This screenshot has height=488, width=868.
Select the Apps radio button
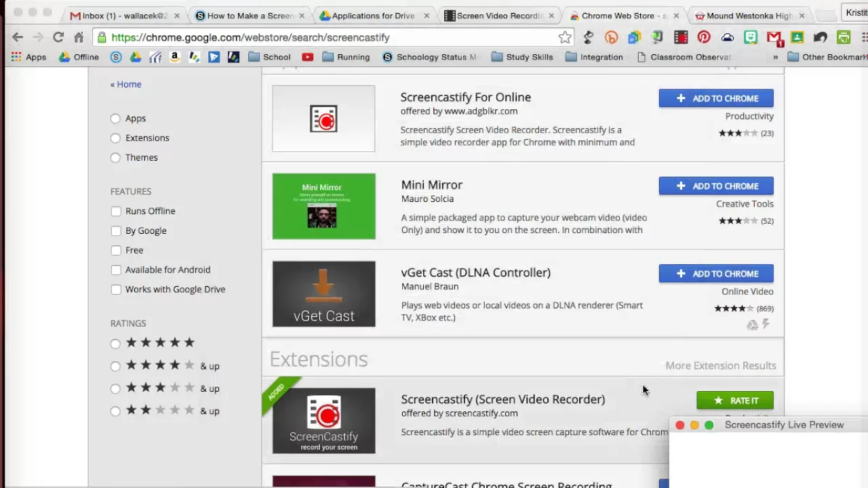pos(115,119)
